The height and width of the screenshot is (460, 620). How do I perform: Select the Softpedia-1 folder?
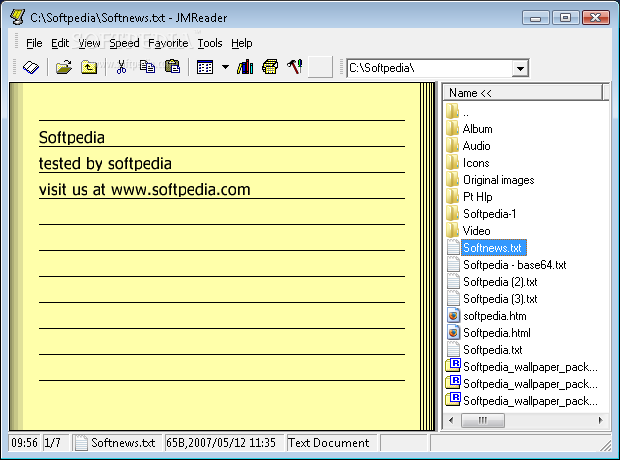click(490, 214)
